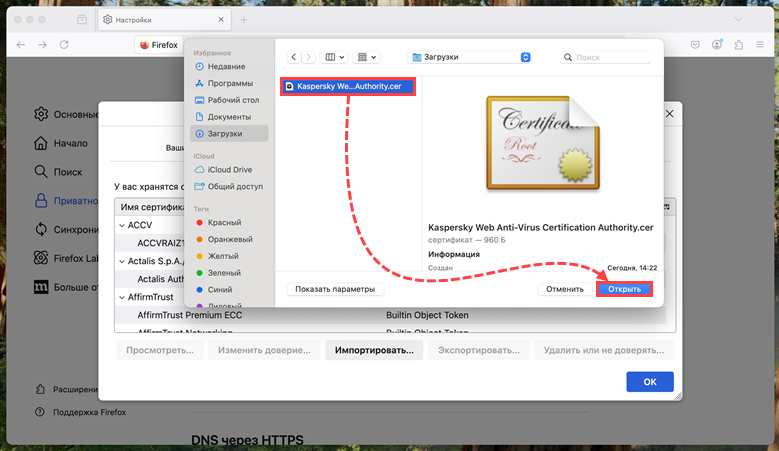Screen dimensions: 779x451
Task: Open Рабочий стол in the sidebar
Action: click(233, 100)
